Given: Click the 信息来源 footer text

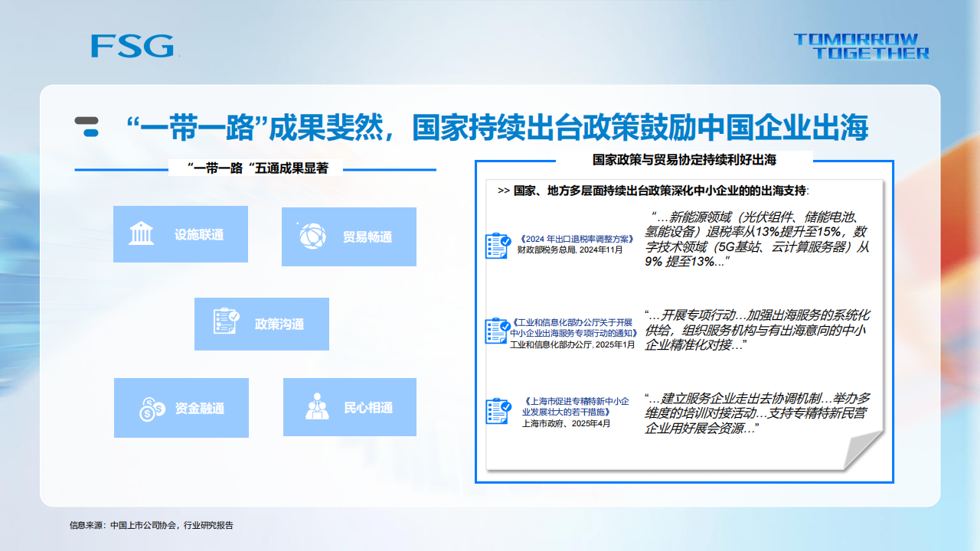Looking at the screenshot, I should [151, 526].
